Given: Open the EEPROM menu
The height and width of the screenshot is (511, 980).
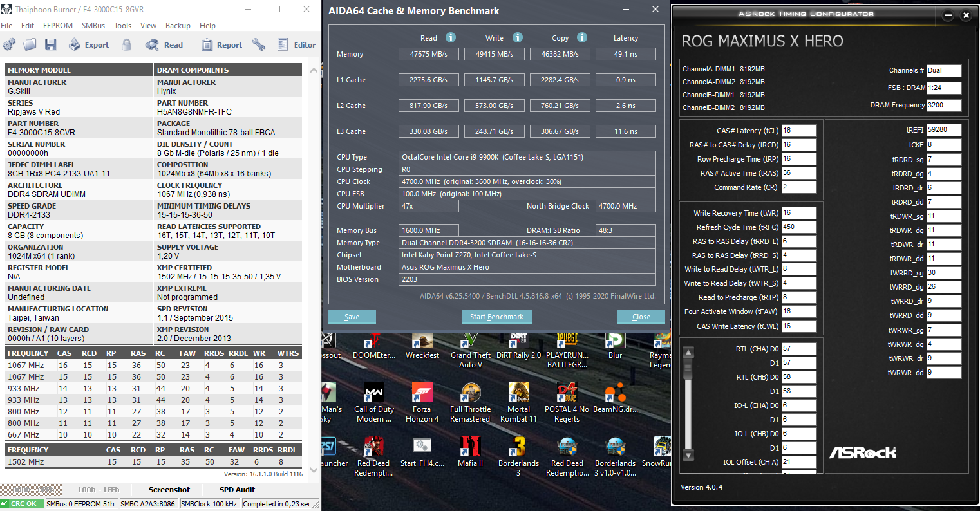Looking at the screenshot, I should tap(58, 26).
